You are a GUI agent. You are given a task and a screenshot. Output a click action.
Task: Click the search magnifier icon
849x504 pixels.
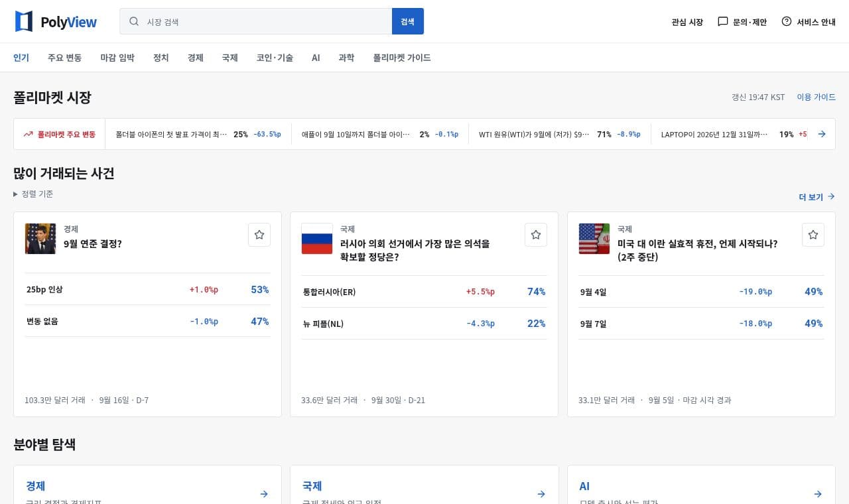(x=134, y=21)
